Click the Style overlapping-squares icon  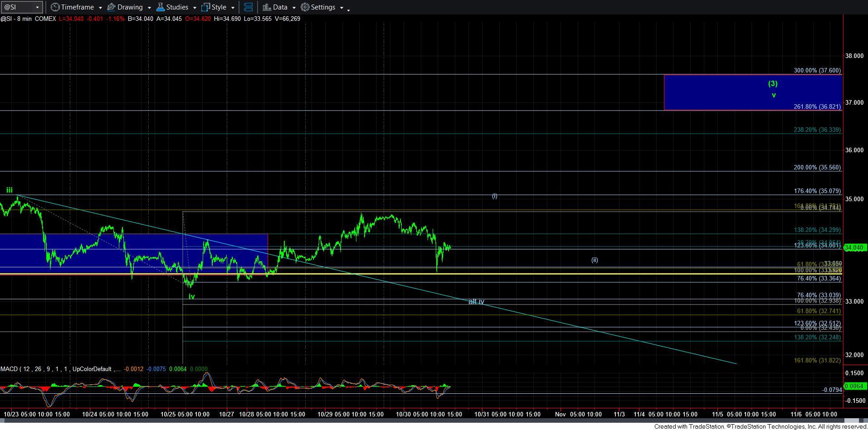click(205, 7)
